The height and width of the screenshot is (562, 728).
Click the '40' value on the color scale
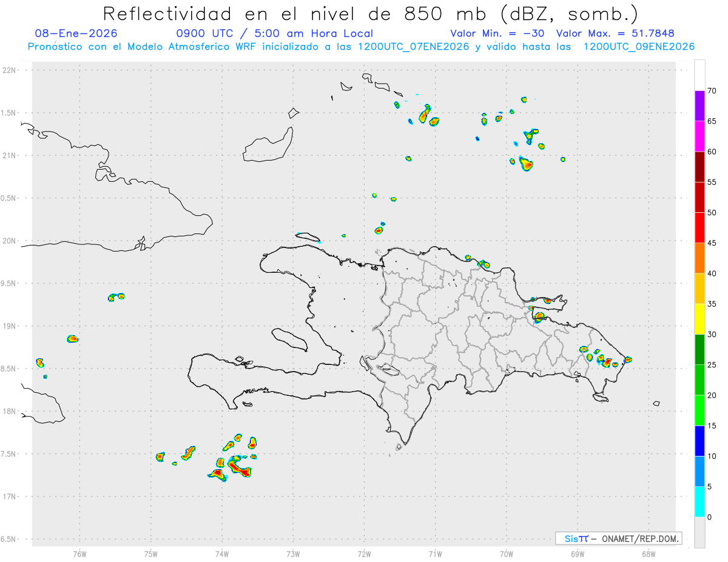712,273
